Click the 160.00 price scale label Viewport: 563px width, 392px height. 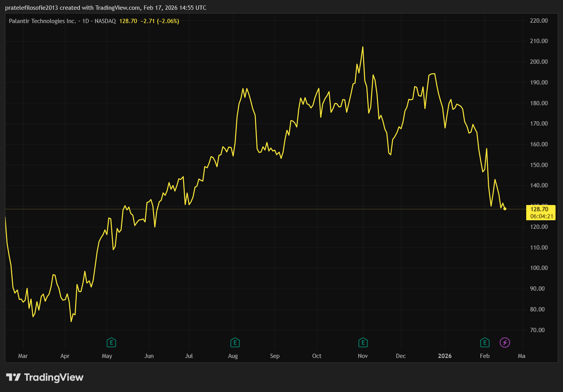tap(539, 144)
